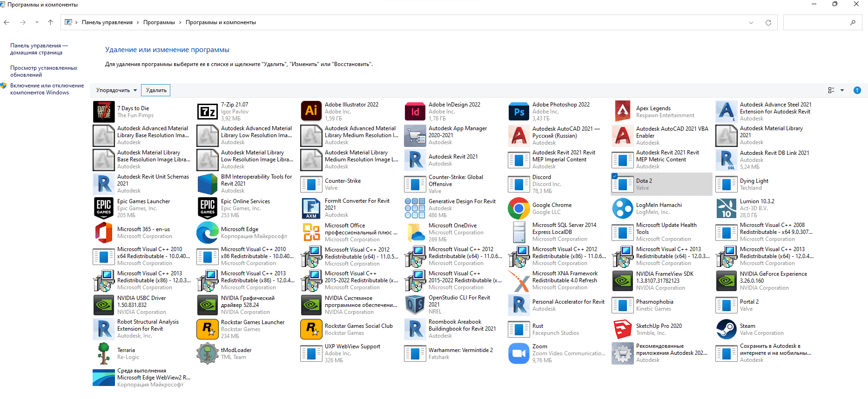Click Панель управления breadcrumb
Screen dimensions: 868x399
click(107, 22)
